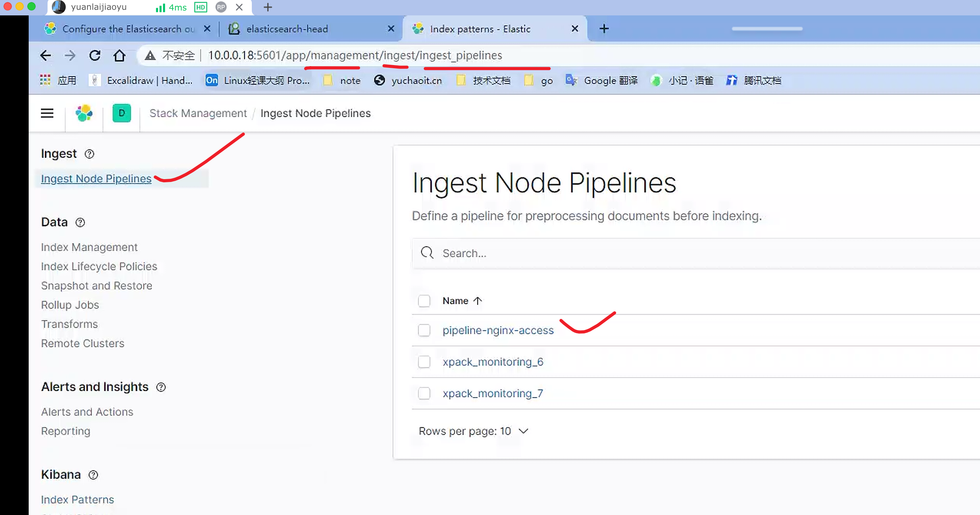Click the help icon beside Kibana heading
This screenshot has width=980, height=515.
coord(93,475)
